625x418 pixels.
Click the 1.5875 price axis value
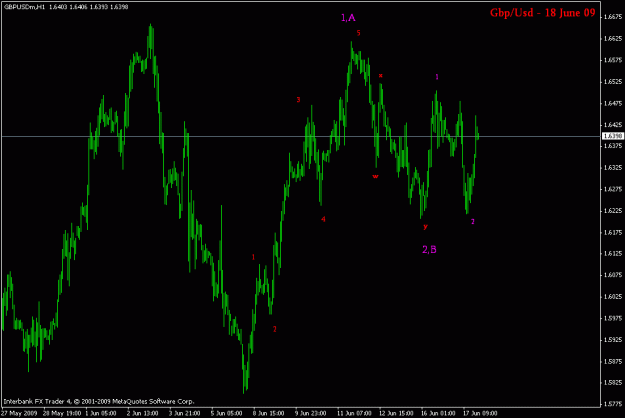pyautogui.click(x=613, y=361)
